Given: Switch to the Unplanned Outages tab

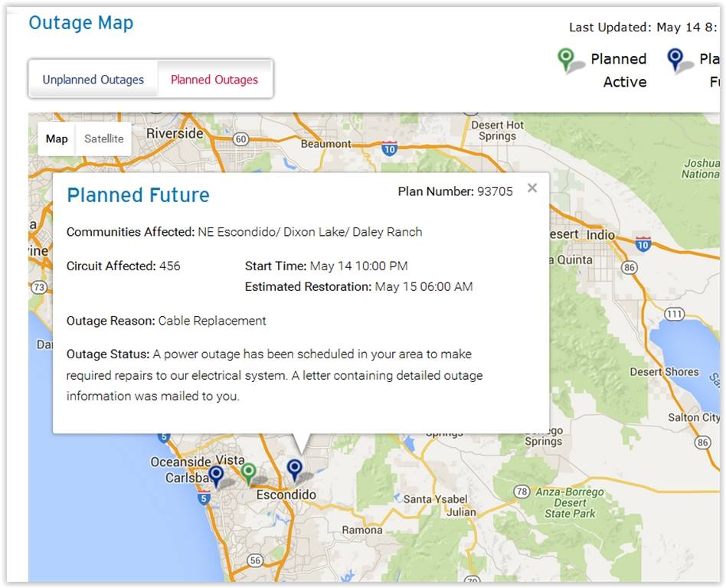Looking at the screenshot, I should pyautogui.click(x=93, y=80).
